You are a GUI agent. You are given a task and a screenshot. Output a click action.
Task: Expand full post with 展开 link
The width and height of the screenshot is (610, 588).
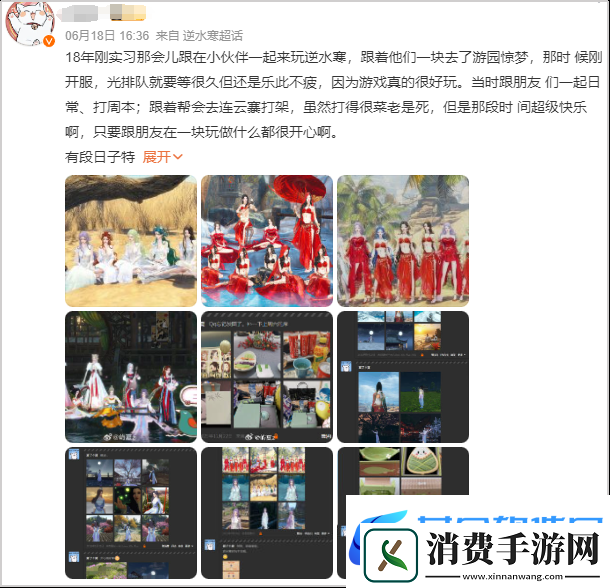(x=162, y=157)
